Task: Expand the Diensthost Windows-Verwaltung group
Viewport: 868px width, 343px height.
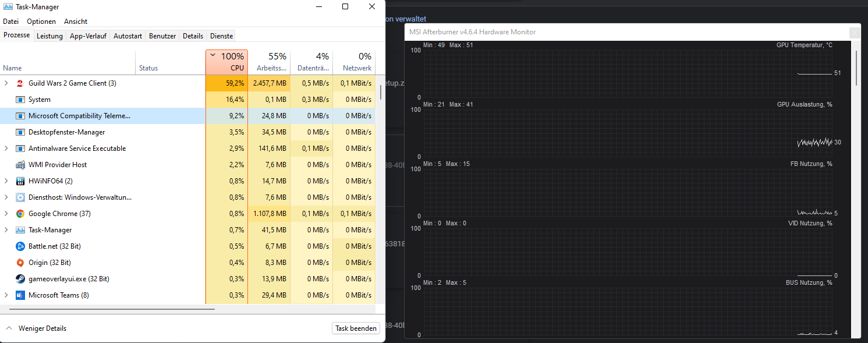Action: tap(6, 197)
